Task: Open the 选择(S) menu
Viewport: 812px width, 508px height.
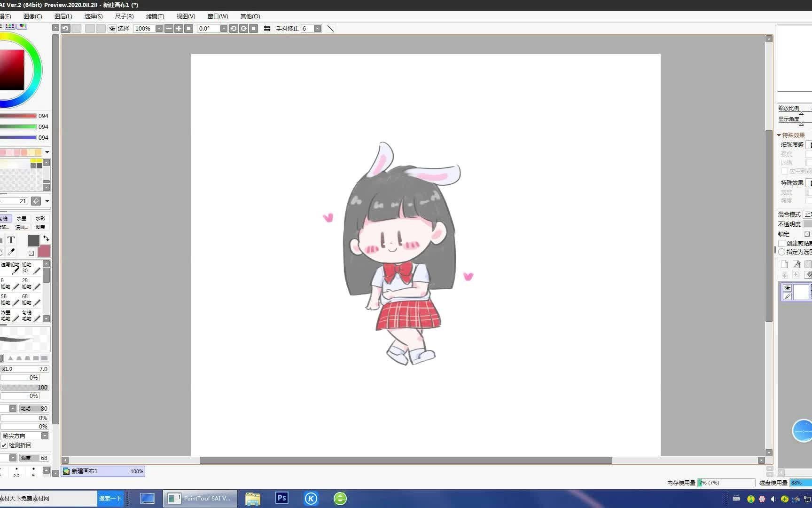Action: 93,16
